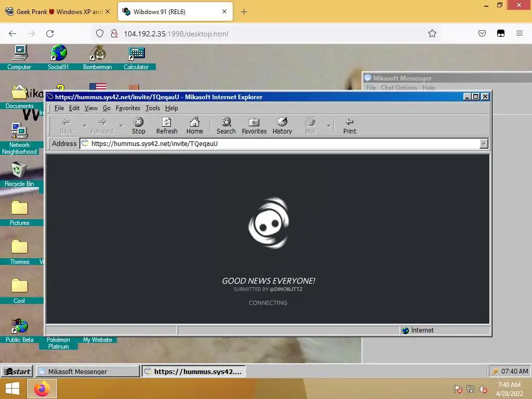Open the Go menu
Screen dimensions: 532x399
(x=107, y=108)
